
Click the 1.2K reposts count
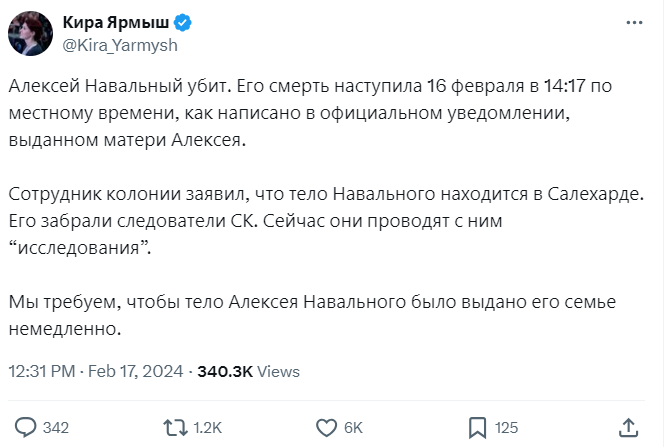coord(208,428)
